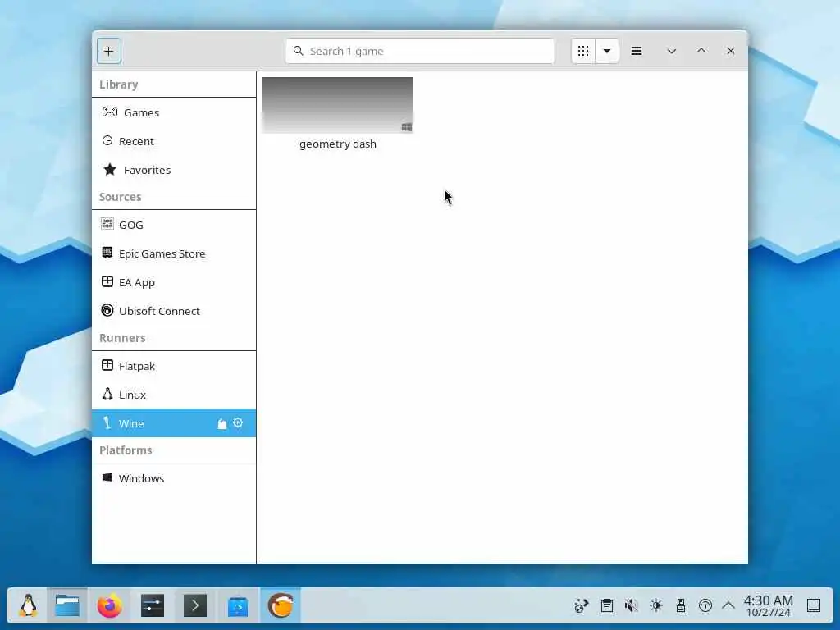Maximize the Lutris window
The width and height of the screenshot is (840, 630).
coord(701,51)
